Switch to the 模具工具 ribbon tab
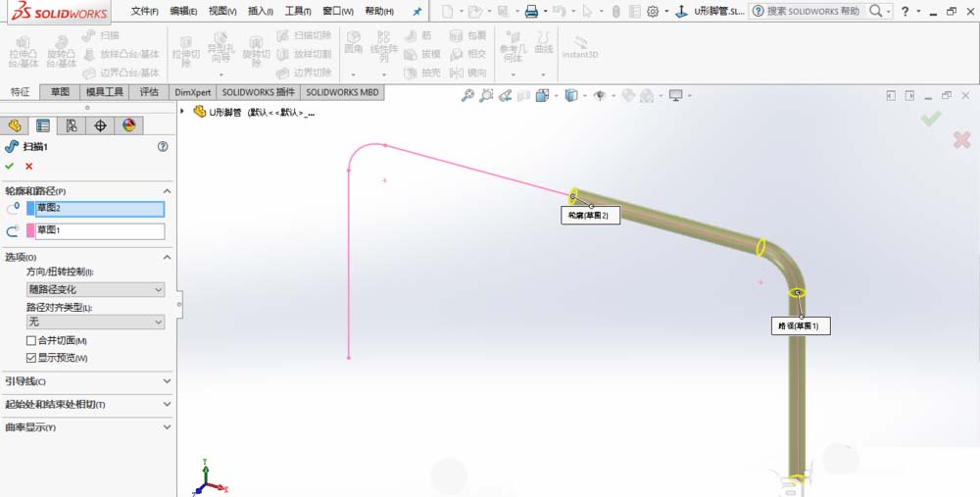Image resolution: width=980 pixels, height=497 pixels. (105, 92)
